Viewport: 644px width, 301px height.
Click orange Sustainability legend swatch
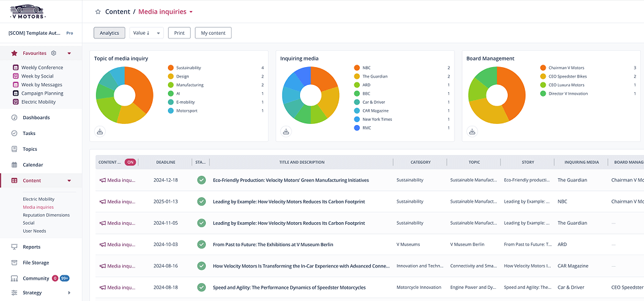[x=170, y=68]
